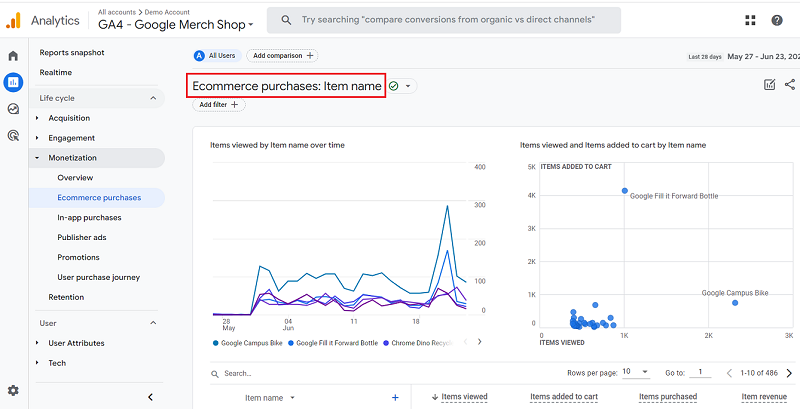
Task: Click the All accounts breadcrumb link
Action: [117, 12]
